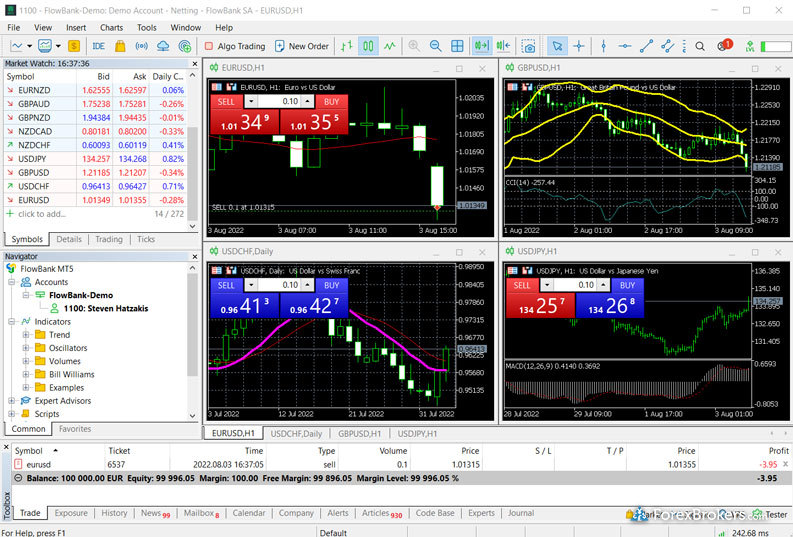This screenshot has height=537, width=793.
Task: Select GBPNZD row in Market Watch
Action: (x=95, y=117)
